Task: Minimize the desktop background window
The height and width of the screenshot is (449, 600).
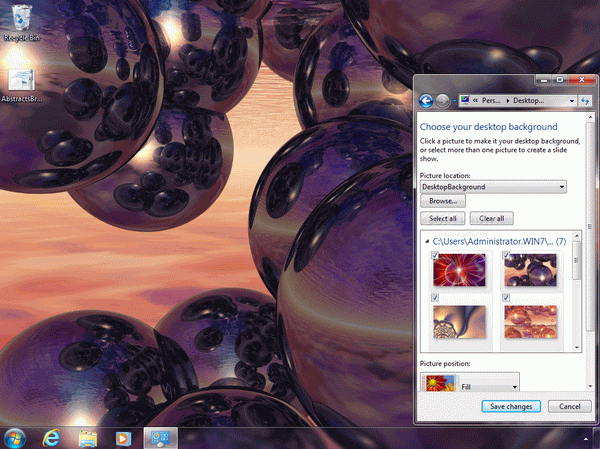Action: pos(543,80)
